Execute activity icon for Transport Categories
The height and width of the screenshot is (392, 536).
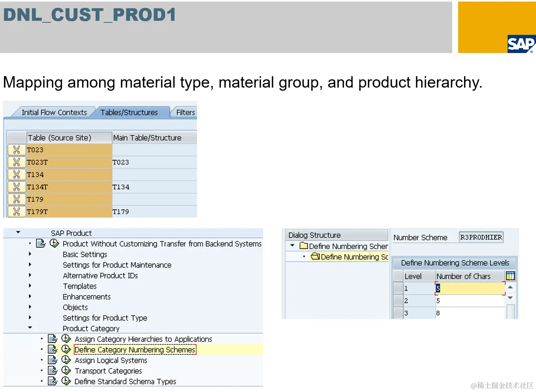(x=66, y=370)
